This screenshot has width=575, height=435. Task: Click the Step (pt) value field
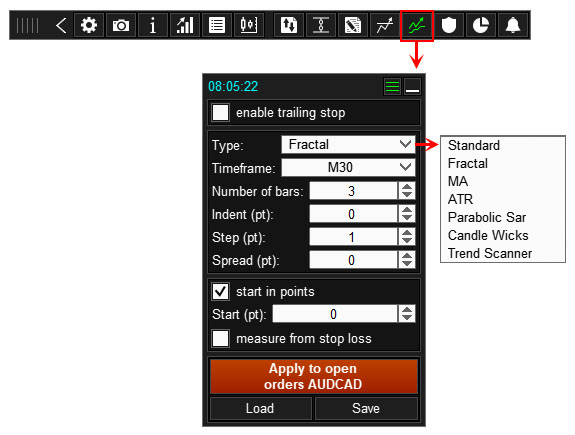point(354,237)
